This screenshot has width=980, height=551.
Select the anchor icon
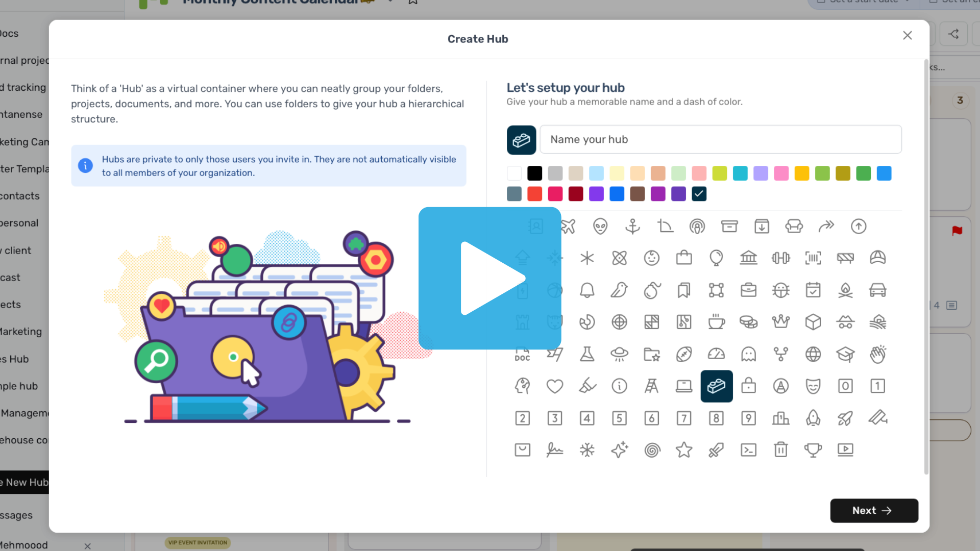coord(632,226)
